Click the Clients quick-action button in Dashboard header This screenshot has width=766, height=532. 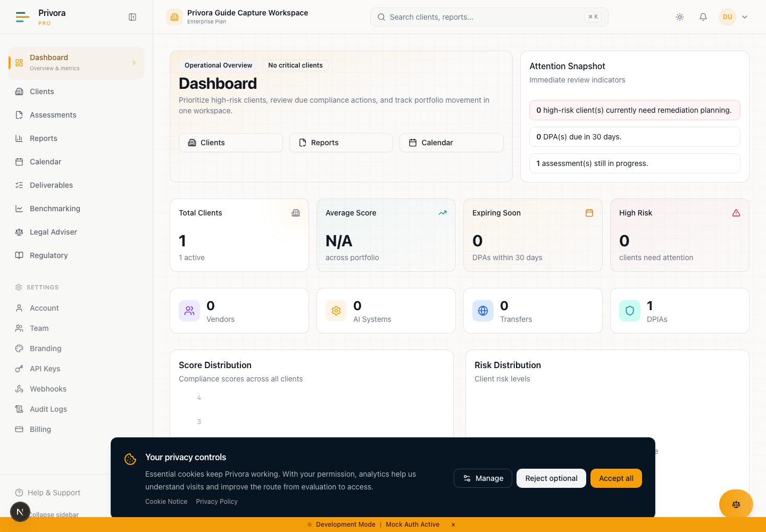coord(231,143)
